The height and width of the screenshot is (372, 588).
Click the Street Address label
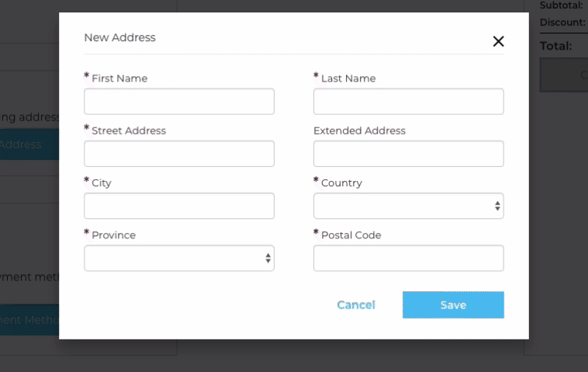(x=129, y=130)
